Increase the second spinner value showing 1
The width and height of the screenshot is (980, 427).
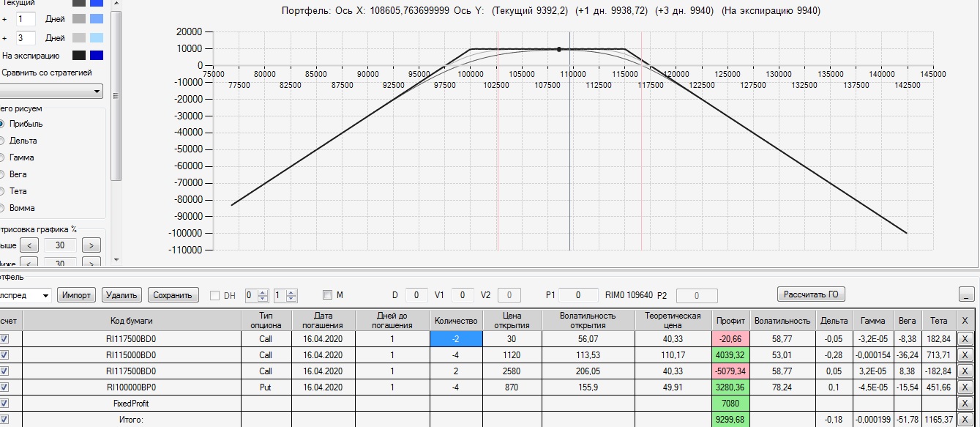[292, 292]
